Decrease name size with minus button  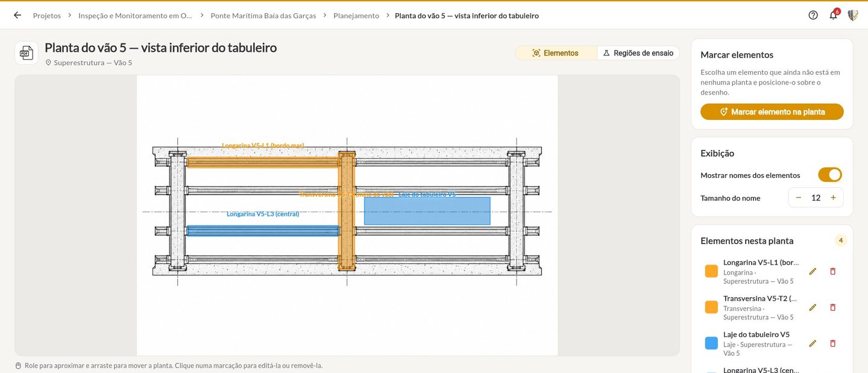[799, 198]
